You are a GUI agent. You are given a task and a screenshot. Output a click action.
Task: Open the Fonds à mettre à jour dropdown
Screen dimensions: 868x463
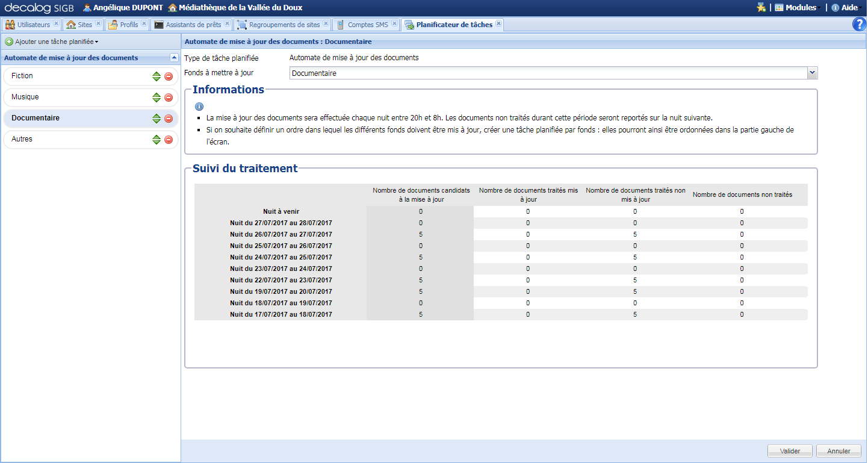812,73
